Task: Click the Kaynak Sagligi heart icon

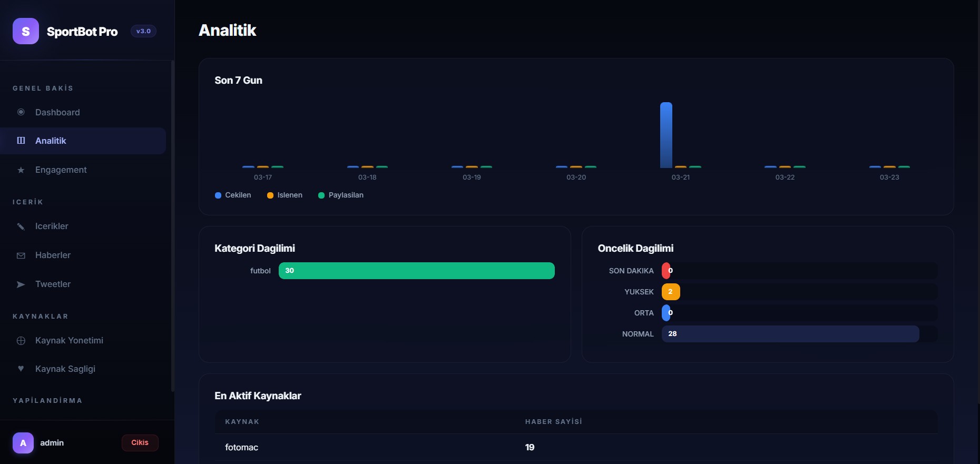Action: click(21, 369)
